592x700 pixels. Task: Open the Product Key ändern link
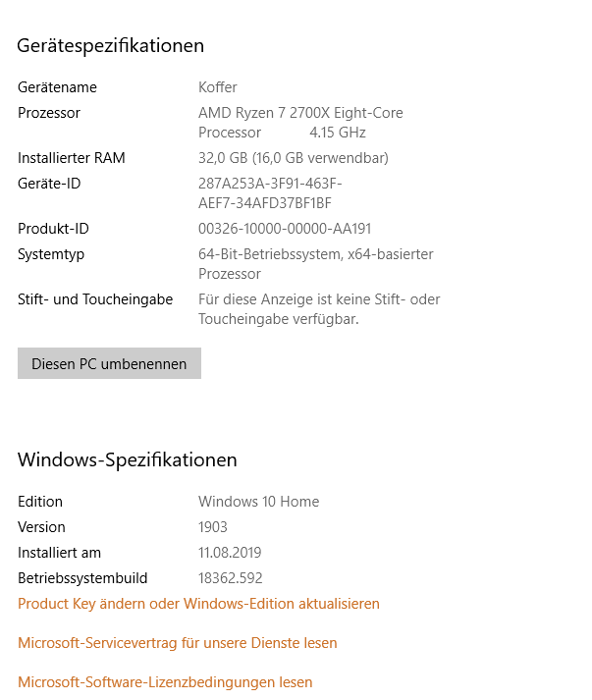coord(198,604)
